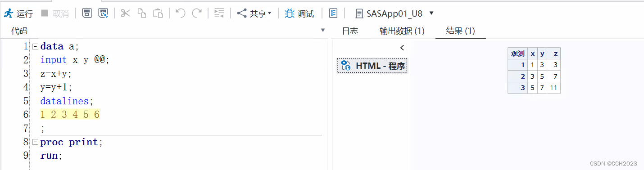Viewport: 644px width, 170px height.
Task: Click the y column header in results table
Action: (542, 54)
